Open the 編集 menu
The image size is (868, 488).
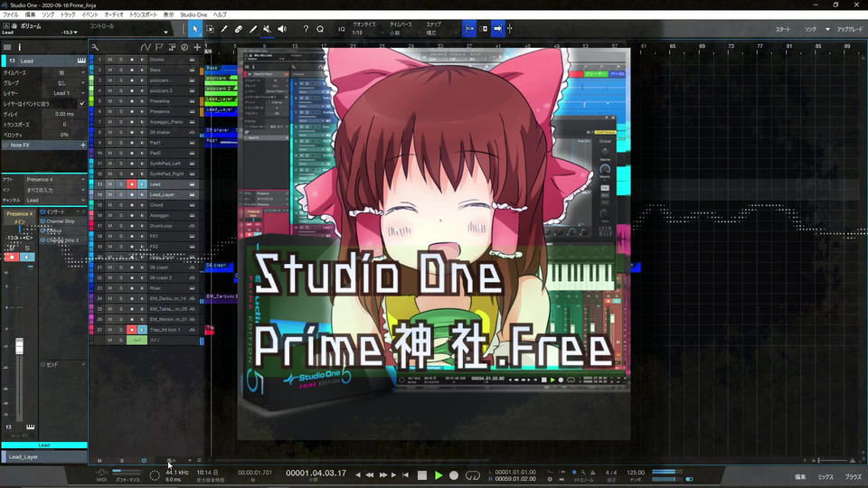coord(31,15)
